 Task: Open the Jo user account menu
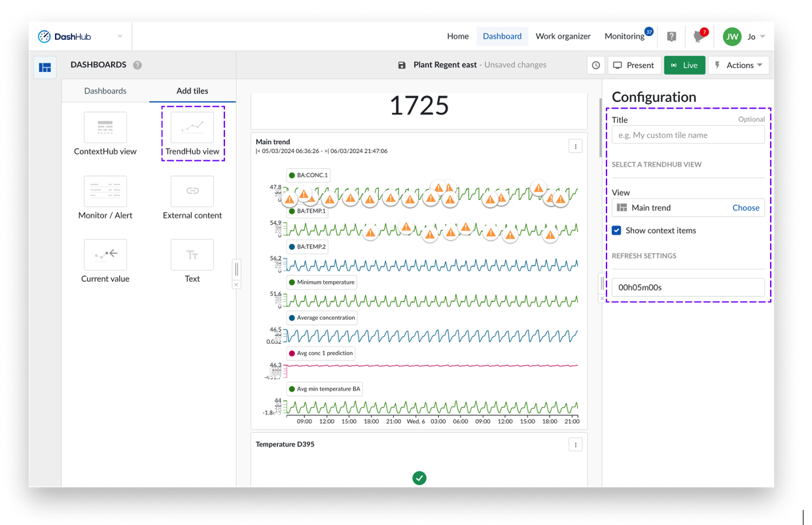750,37
